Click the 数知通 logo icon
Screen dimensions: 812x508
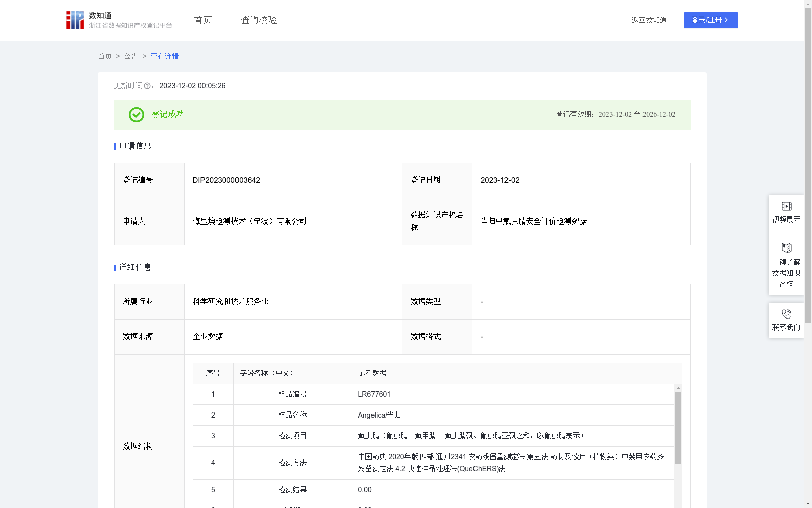pos(75,20)
